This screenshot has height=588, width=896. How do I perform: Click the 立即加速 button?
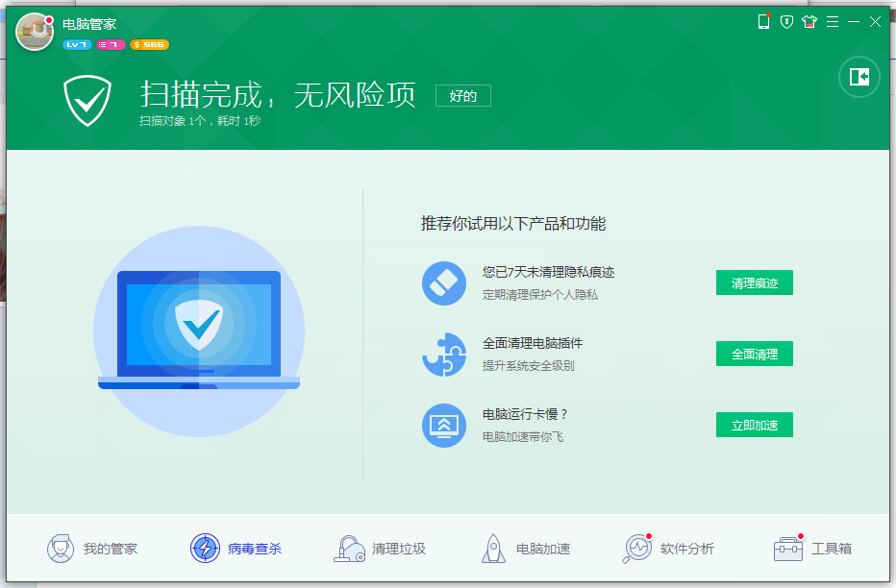[755, 425]
